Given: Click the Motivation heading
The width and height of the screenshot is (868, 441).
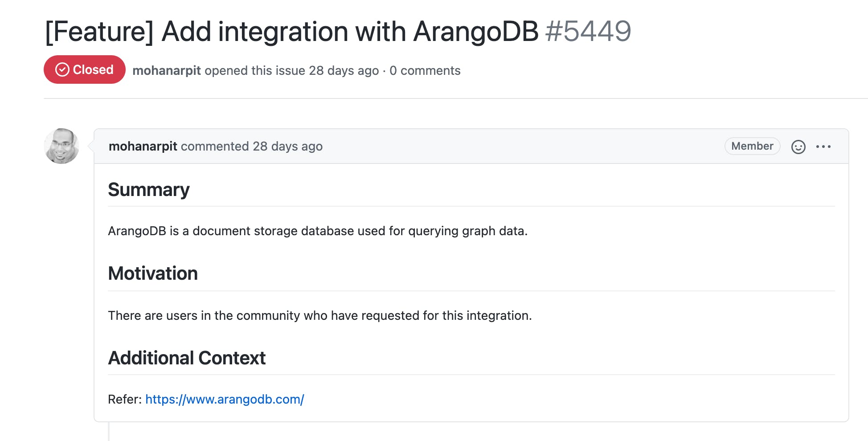Looking at the screenshot, I should pos(153,274).
